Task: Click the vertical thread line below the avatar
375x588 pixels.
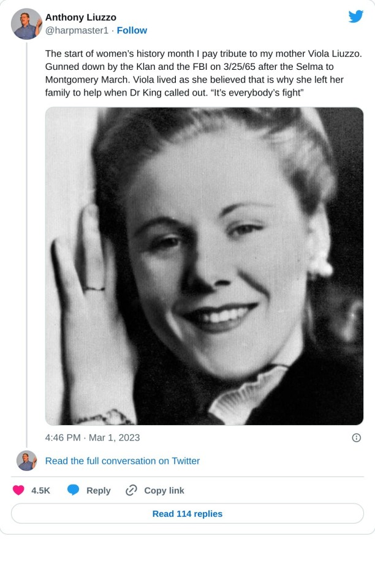Action: pyautogui.click(x=26, y=245)
